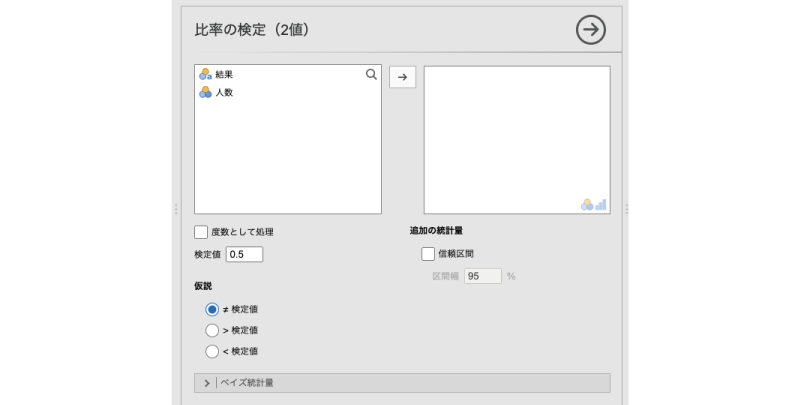
Task: Select the < 検定値 hypothesis option
Action: [211, 351]
